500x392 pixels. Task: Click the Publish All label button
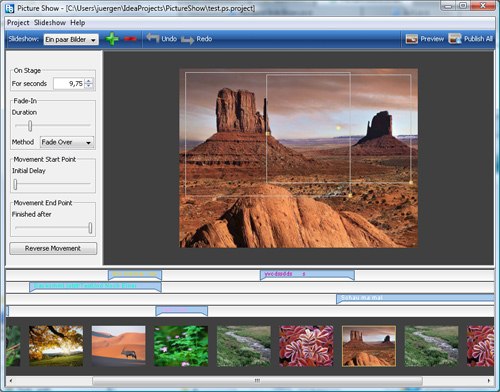pos(478,39)
